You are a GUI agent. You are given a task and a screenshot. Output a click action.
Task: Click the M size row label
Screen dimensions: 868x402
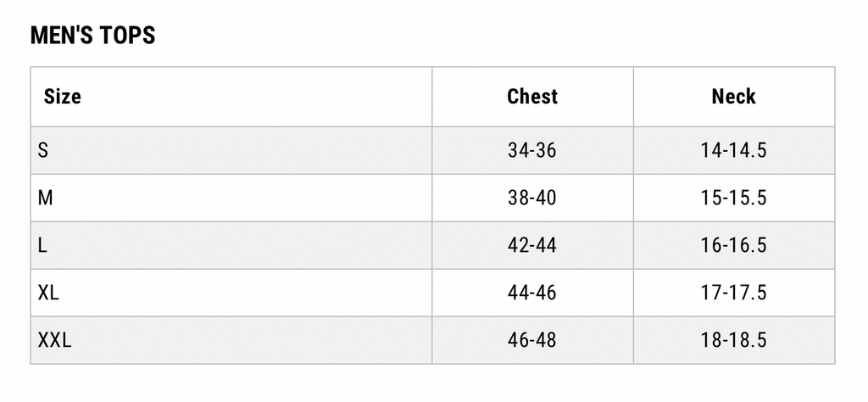45,198
